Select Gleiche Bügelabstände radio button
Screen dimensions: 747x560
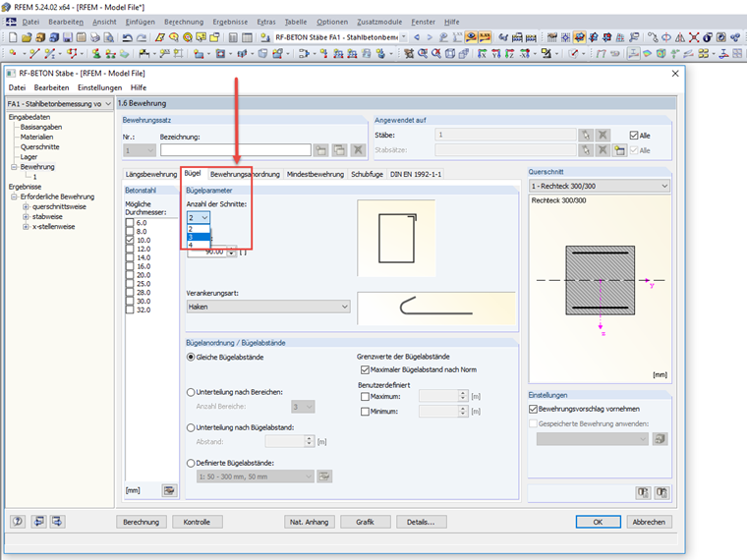tap(191, 358)
